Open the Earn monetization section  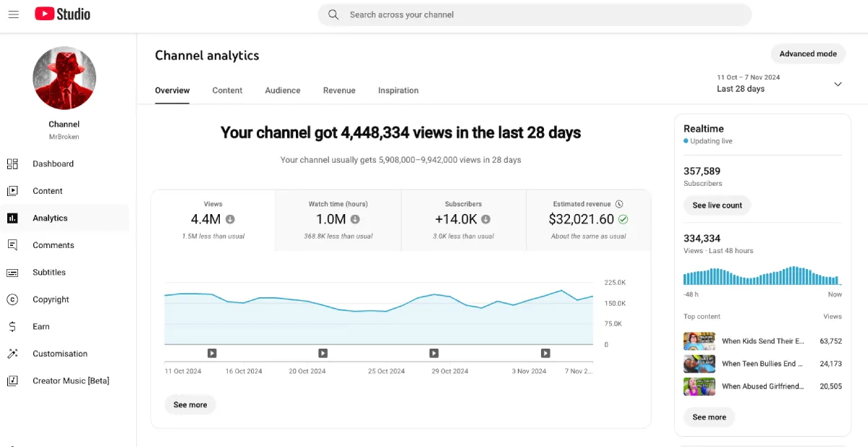point(39,326)
